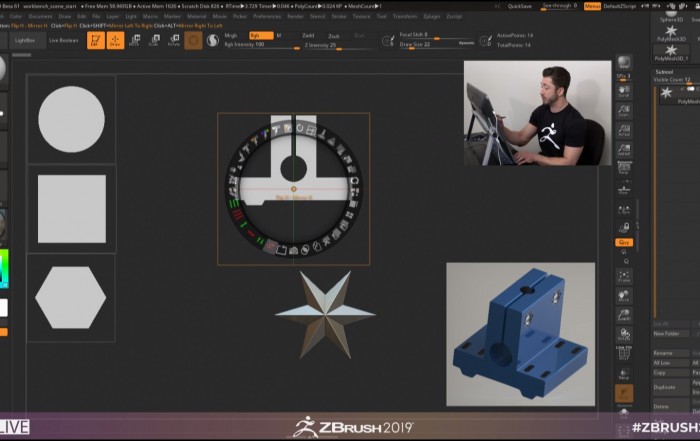The width and height of the screenshot is (700, 441).
Task: Open the Zplugin menu
Action: coord(432,16)
